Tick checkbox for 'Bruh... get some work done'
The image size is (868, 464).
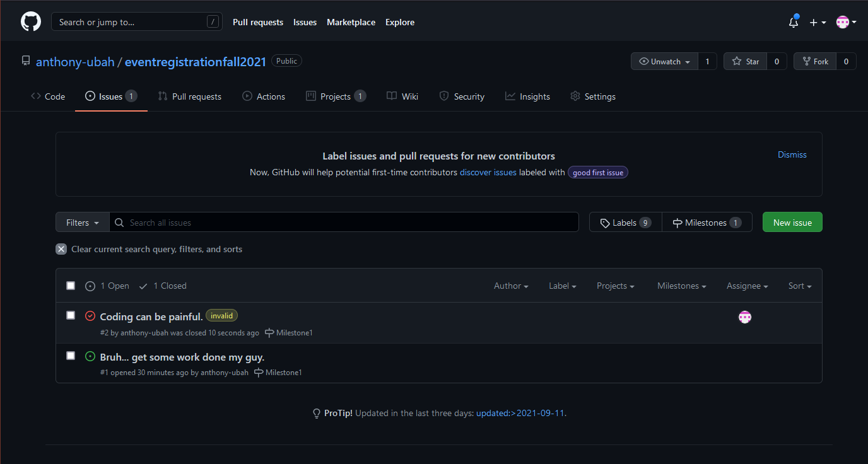coord(71,356)
